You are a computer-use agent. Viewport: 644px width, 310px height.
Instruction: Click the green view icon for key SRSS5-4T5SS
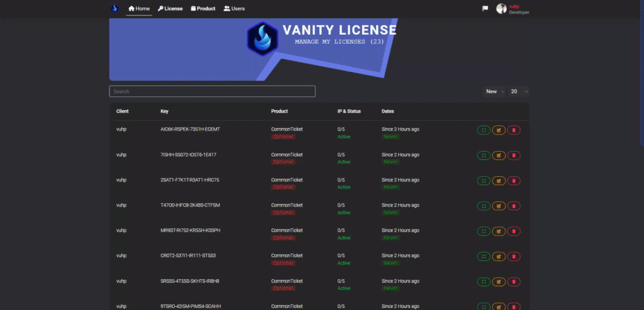pyautogui.click(x=484, y=282)
